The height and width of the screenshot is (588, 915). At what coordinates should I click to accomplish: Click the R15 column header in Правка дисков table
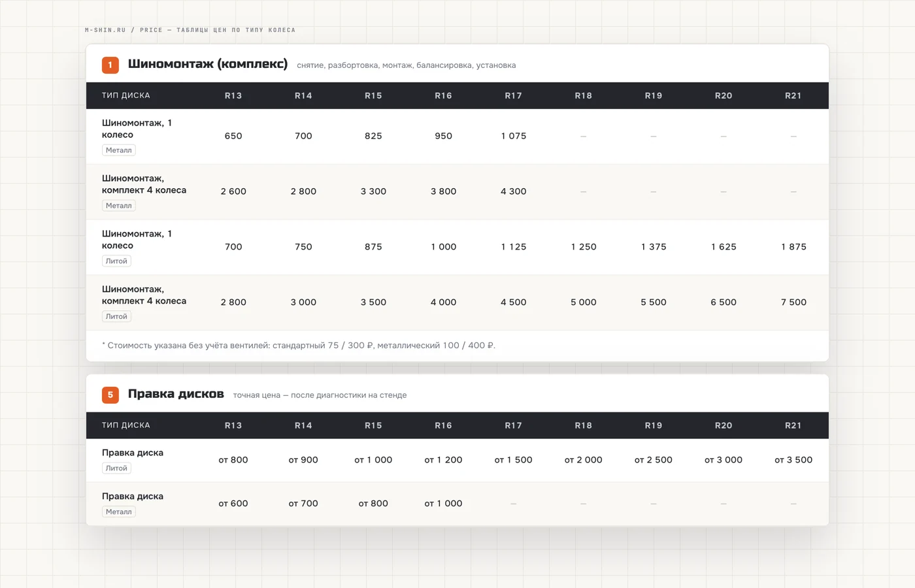click(373, 425)
